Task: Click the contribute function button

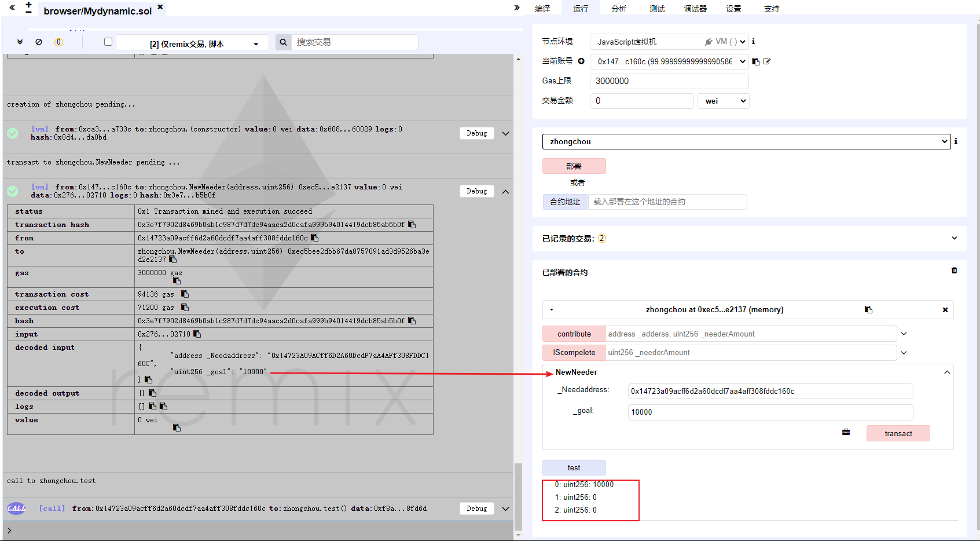Action: 574,334
